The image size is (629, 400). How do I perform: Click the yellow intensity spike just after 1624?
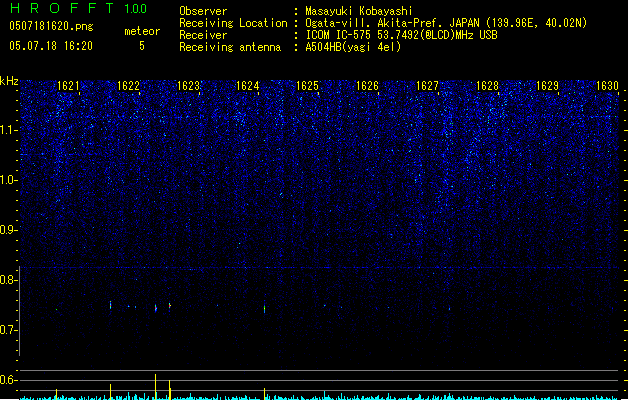264,394
